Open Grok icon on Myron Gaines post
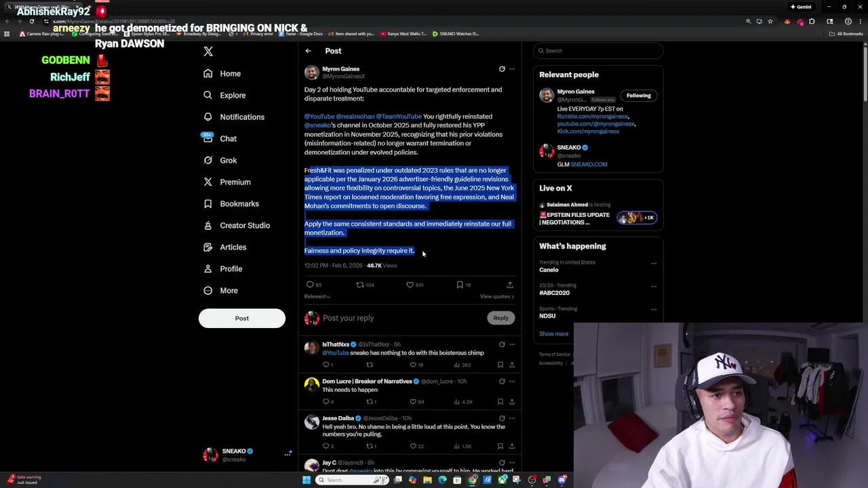The width and height of the screenshot is (868, 488). [502, 69]
